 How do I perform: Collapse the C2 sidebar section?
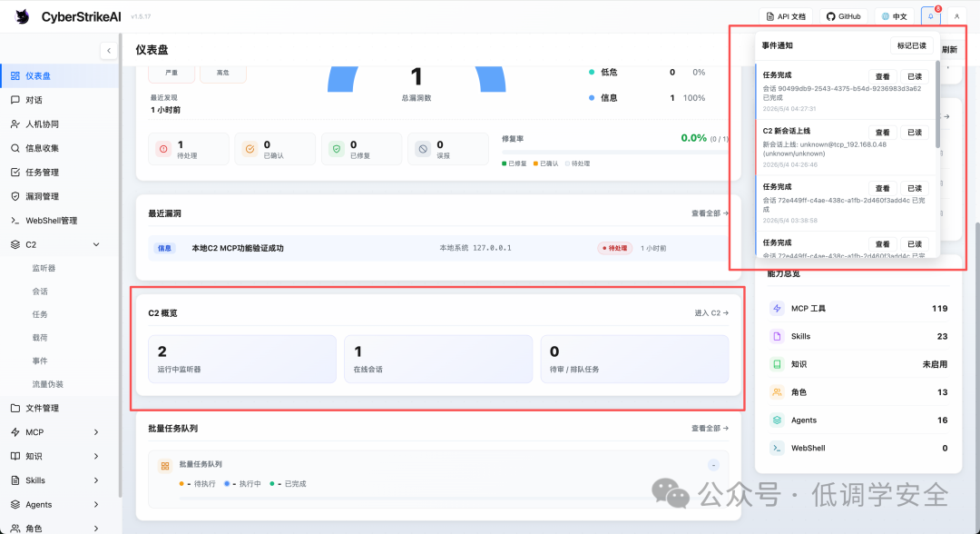pyautogui.click(x=96, y=244)
